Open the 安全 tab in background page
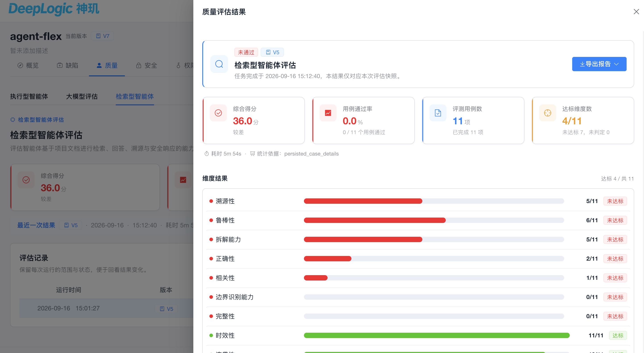This screenshot has height=353, width=644. 147,66
